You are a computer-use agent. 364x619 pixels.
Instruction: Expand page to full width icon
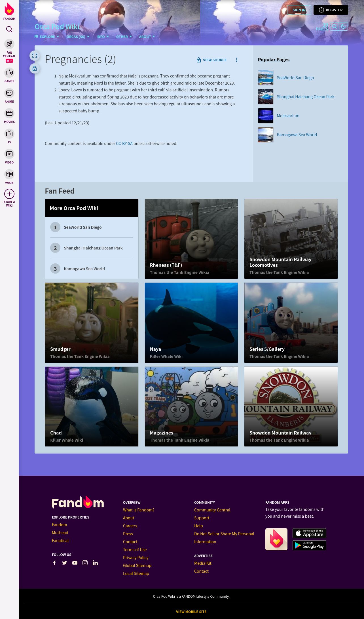pyautogui.click(x=35, y=56)
